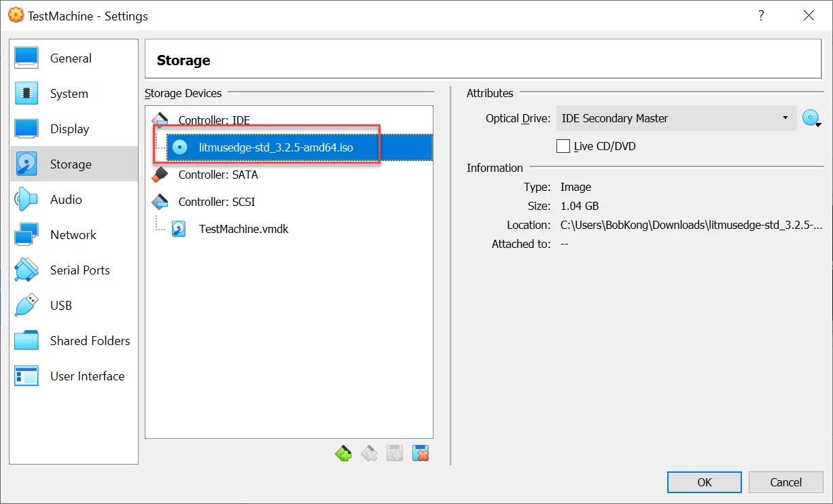This screenshot has width=833, height=504.
Task: Click the VirtualBox gear title icon
Action: pyautogui.click(x=15, y=15)
